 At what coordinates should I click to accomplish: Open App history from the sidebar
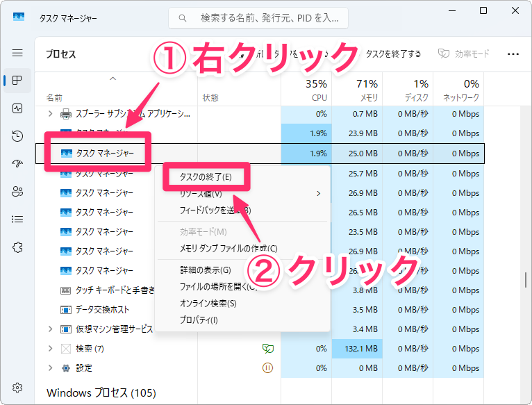pyautogui.click(x=17, y=136)
